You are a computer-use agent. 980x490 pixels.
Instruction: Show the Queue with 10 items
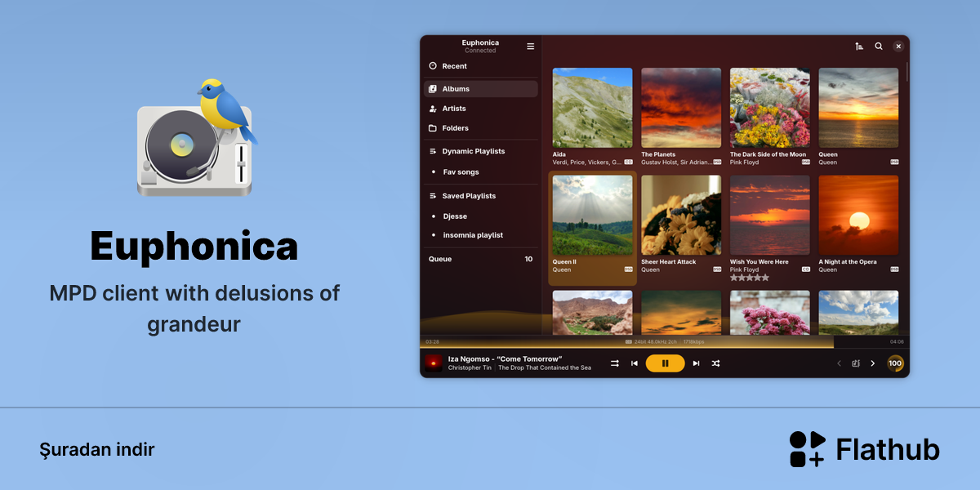(481, 259)
